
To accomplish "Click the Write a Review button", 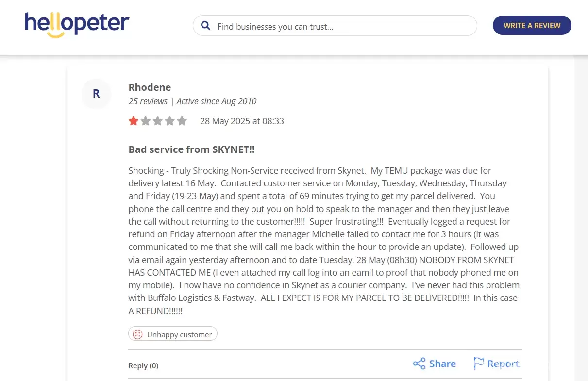I will [x=532, y=26].
